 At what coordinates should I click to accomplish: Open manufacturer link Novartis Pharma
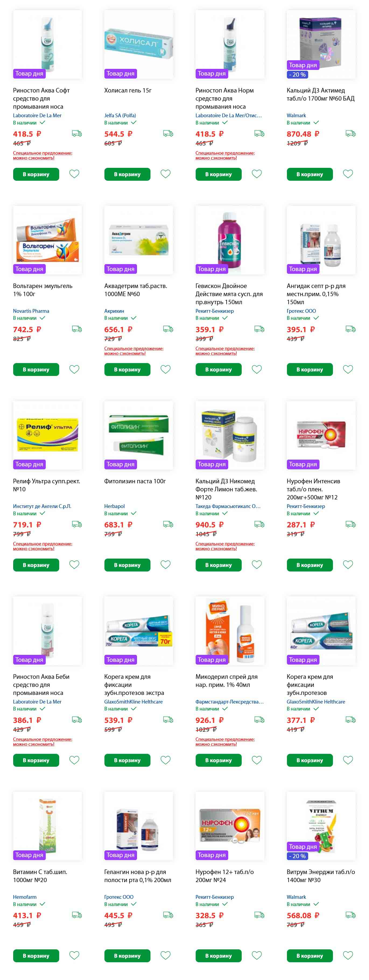click(31, 311)
